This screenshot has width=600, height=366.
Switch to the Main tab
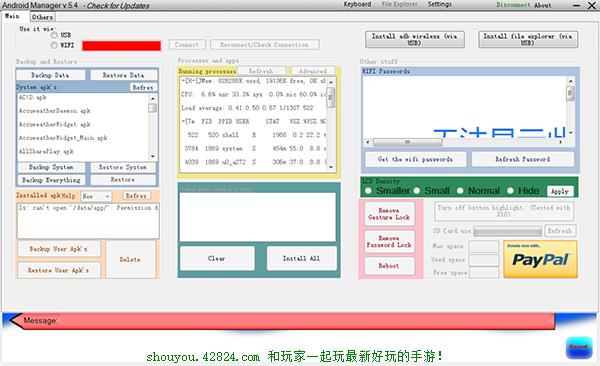point(12,16)
